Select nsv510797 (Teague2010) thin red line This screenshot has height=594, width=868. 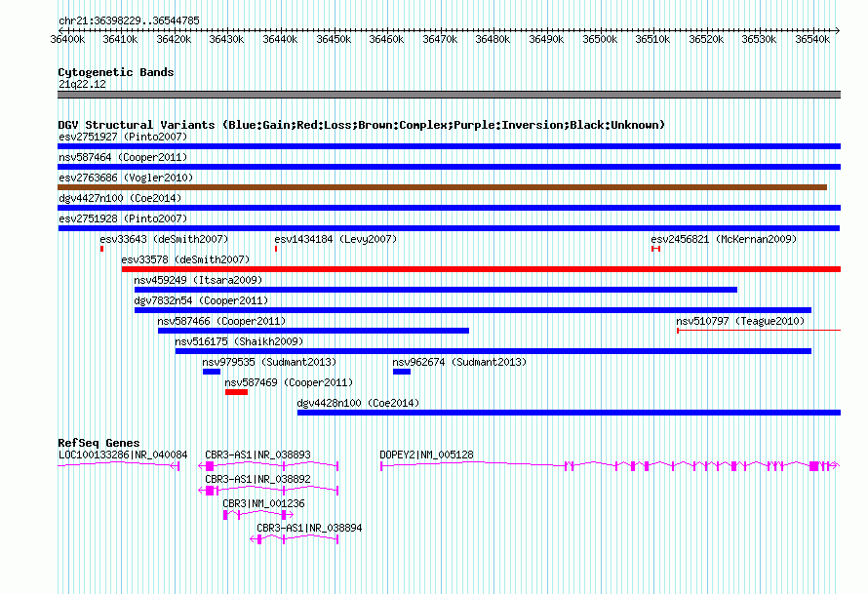pos(759,331)
